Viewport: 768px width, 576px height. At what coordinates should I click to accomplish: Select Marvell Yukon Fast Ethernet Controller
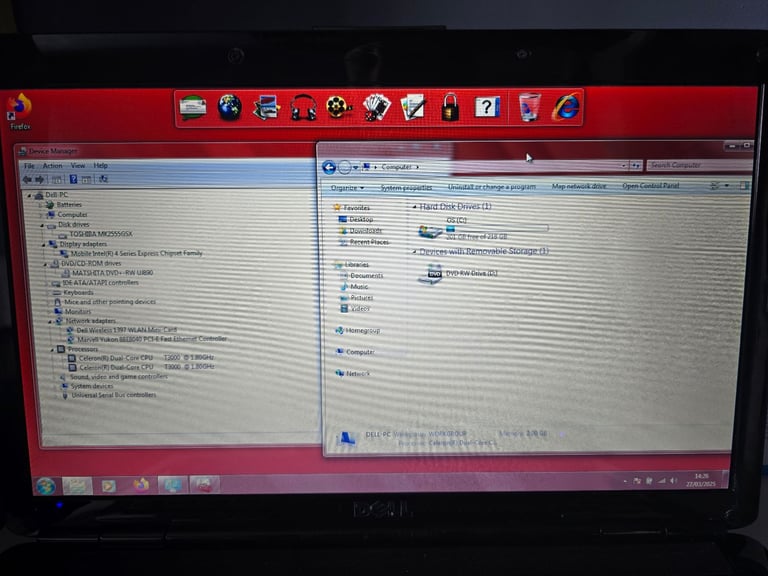147,339
